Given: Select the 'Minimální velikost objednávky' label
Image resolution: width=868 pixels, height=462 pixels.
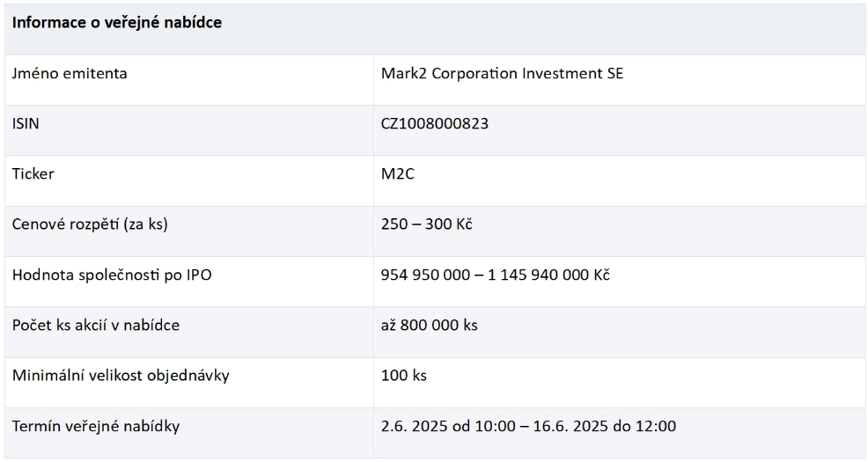Looking at the screenshot, I should tap(121, 376).
